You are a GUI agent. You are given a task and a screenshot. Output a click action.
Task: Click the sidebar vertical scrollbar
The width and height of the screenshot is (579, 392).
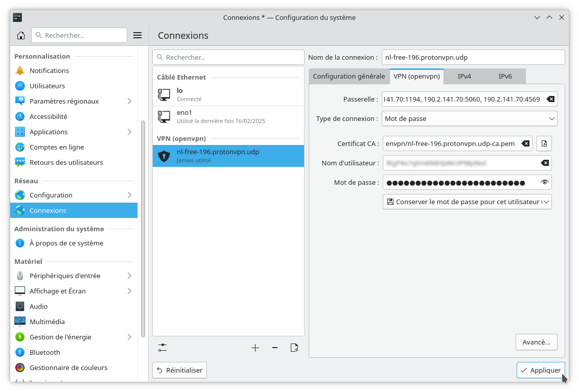[143, 230]
